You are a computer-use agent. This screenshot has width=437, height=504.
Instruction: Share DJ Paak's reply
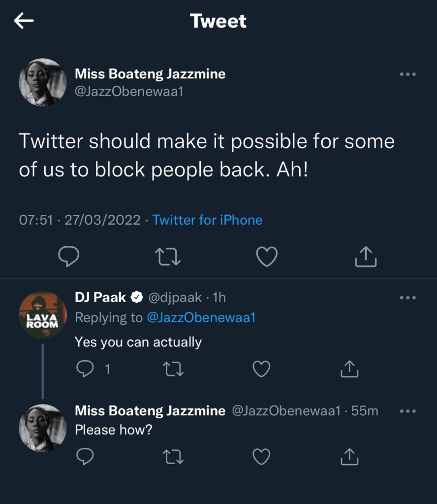pos(349,369)
